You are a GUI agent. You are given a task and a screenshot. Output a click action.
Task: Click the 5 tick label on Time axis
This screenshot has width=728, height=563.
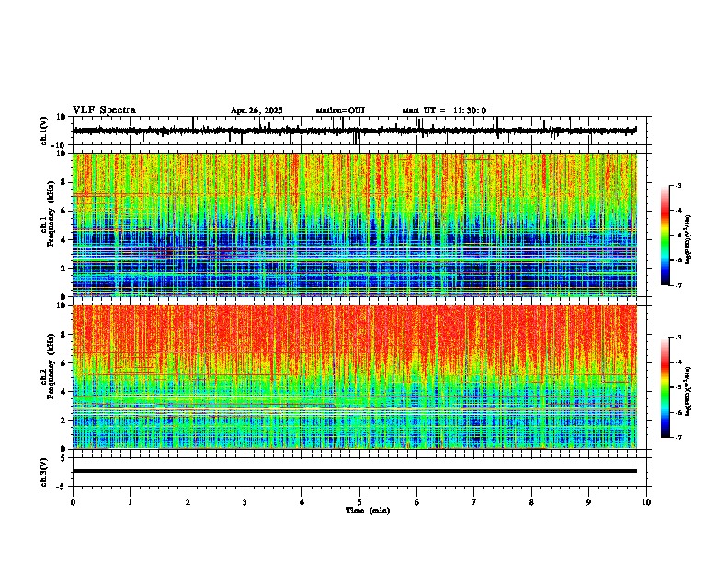[x=359, y=502]
